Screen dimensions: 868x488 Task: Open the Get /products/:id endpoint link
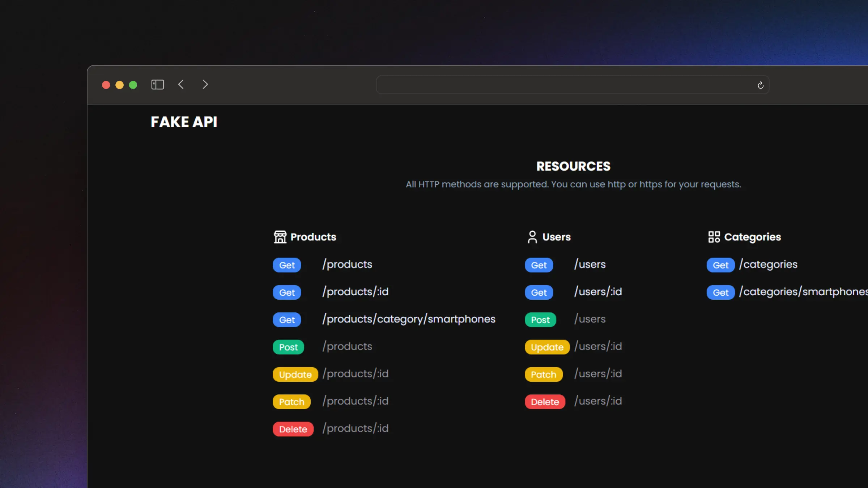pyautogui.click(x=356, y=292)
